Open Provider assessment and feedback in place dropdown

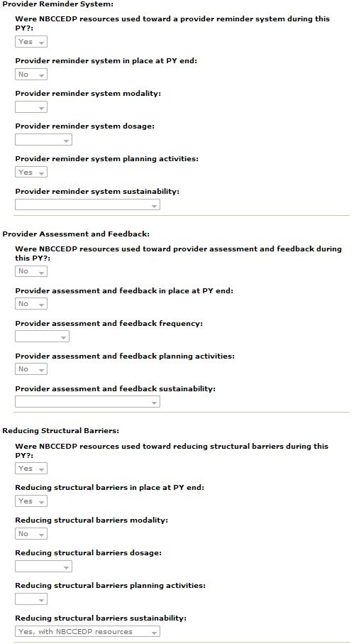point(31,304)
